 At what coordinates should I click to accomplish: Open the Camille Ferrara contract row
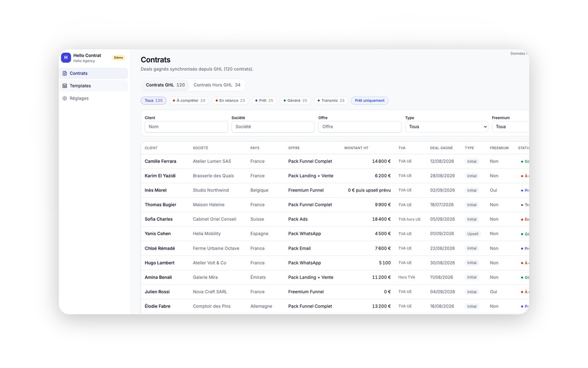click(335, 161)
